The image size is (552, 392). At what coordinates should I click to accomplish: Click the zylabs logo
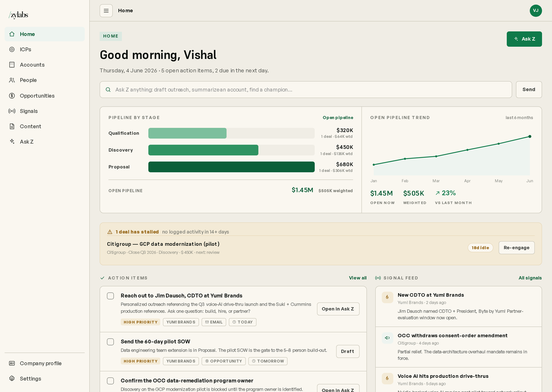click(x=19, y=15)
